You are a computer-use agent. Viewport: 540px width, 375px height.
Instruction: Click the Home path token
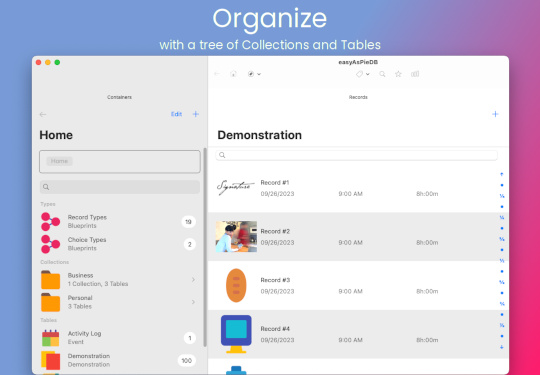(60, 161)
